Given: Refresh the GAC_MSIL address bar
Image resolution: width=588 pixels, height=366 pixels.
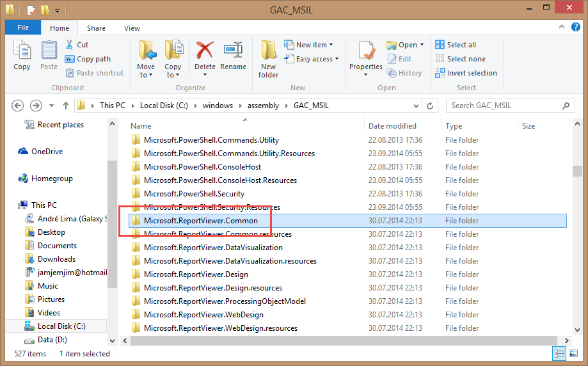Looking at the screenshot, I should point(430,106).
